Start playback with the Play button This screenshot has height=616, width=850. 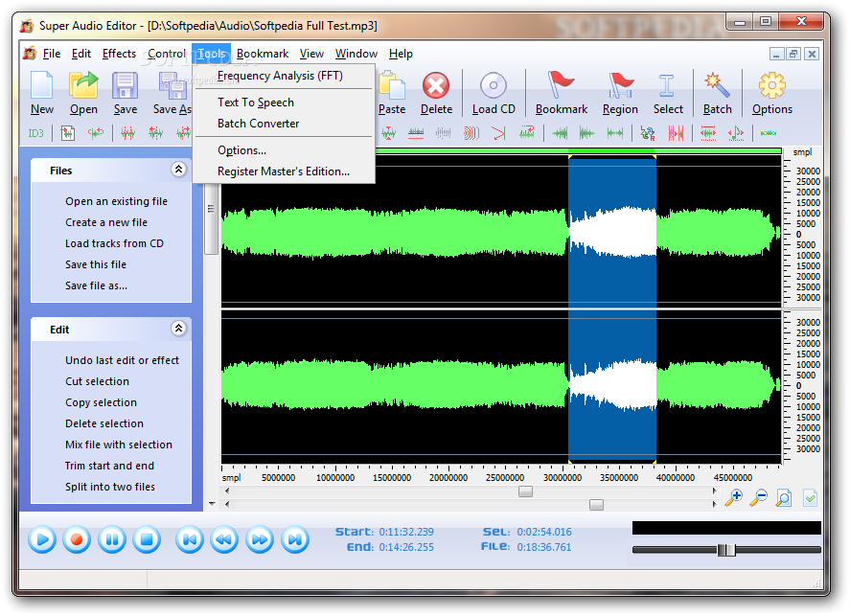pos(42,539)
